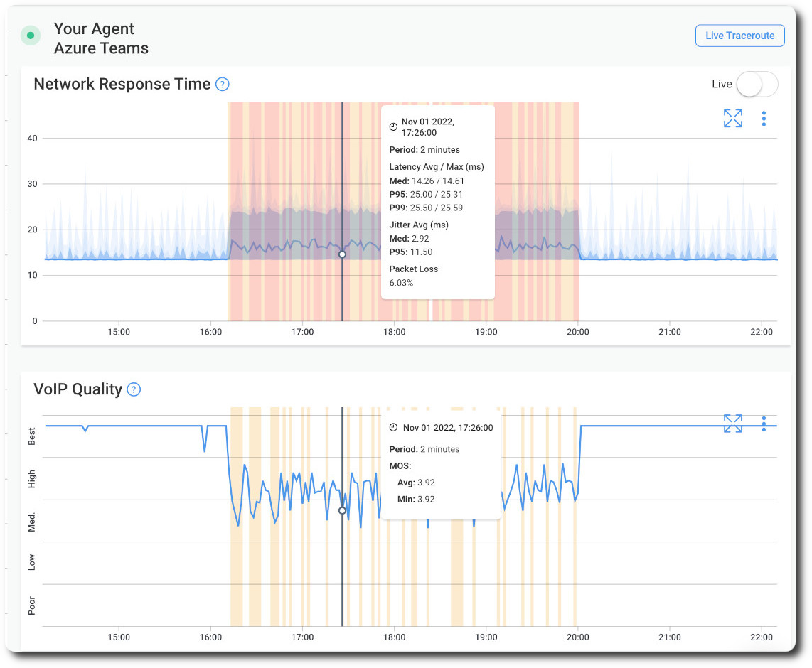Enable the Live data toggle
The image size is (812, 668).
pos(757,84)
